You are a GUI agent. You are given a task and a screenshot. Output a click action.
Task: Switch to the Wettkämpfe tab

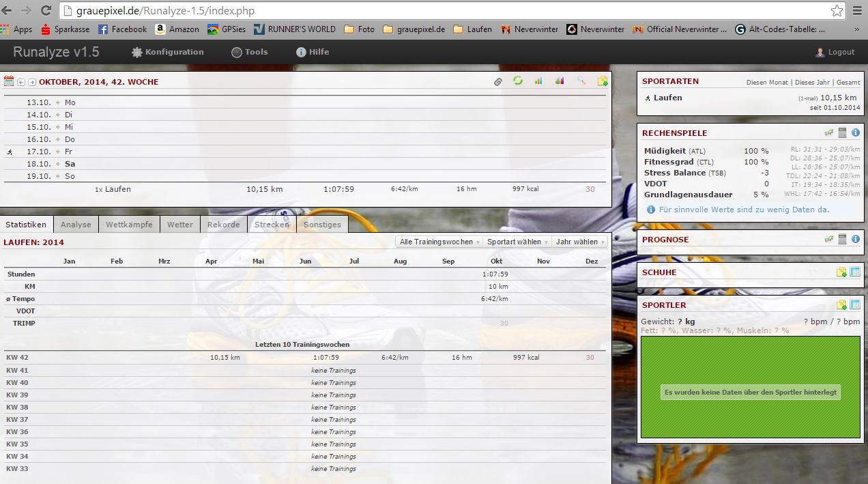click(x=129, y=225)
